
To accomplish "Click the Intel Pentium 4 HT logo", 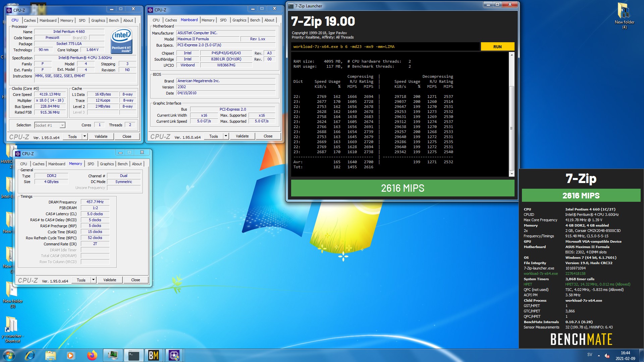I will pyautogui.click(x=121, y=41).
